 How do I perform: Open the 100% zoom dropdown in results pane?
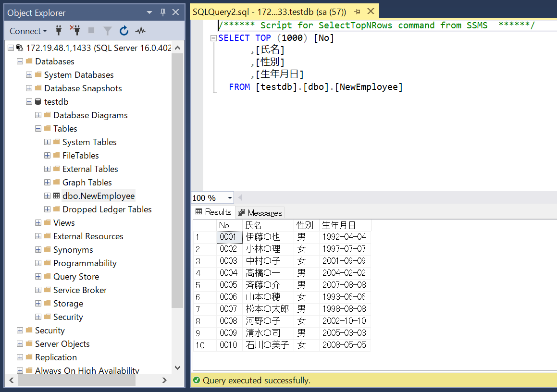point(229,197)
